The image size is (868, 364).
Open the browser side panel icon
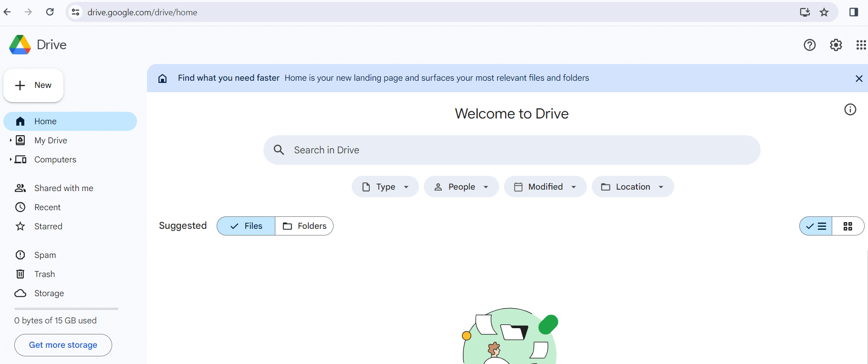click(x=853, y=12)
